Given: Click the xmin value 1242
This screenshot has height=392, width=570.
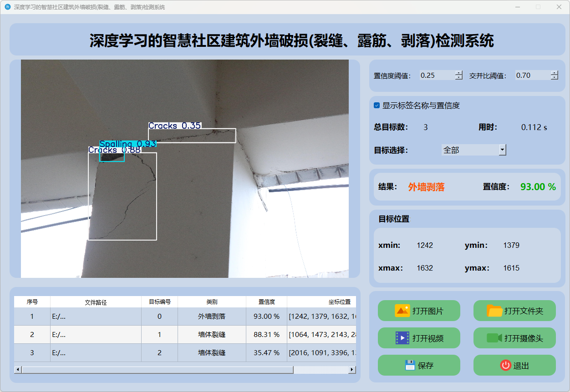Looking at the screenshot, I should 425,245.
